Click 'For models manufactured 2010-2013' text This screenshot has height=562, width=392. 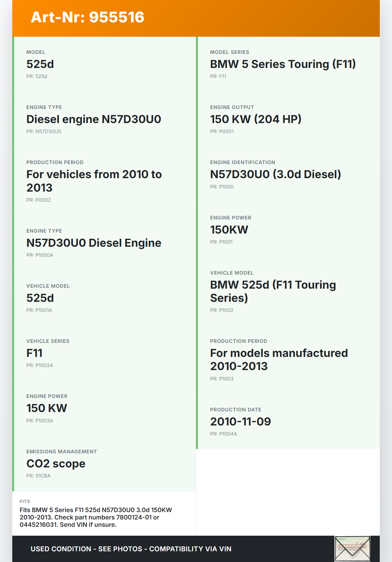point(279,360)
